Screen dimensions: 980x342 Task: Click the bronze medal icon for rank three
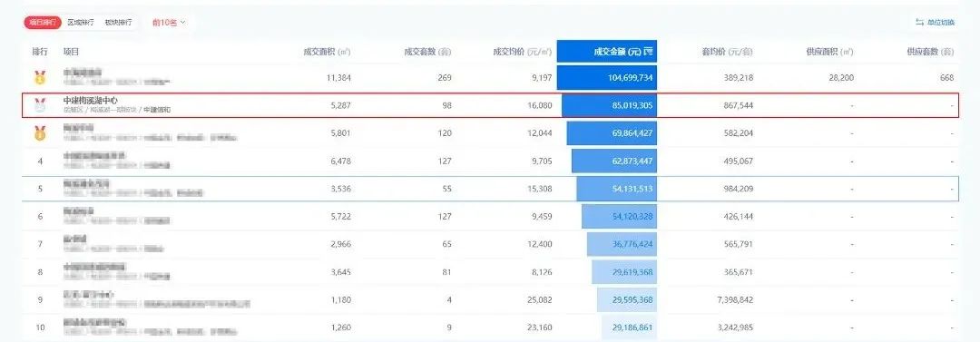pyautogui.click(x=40, y=133)
